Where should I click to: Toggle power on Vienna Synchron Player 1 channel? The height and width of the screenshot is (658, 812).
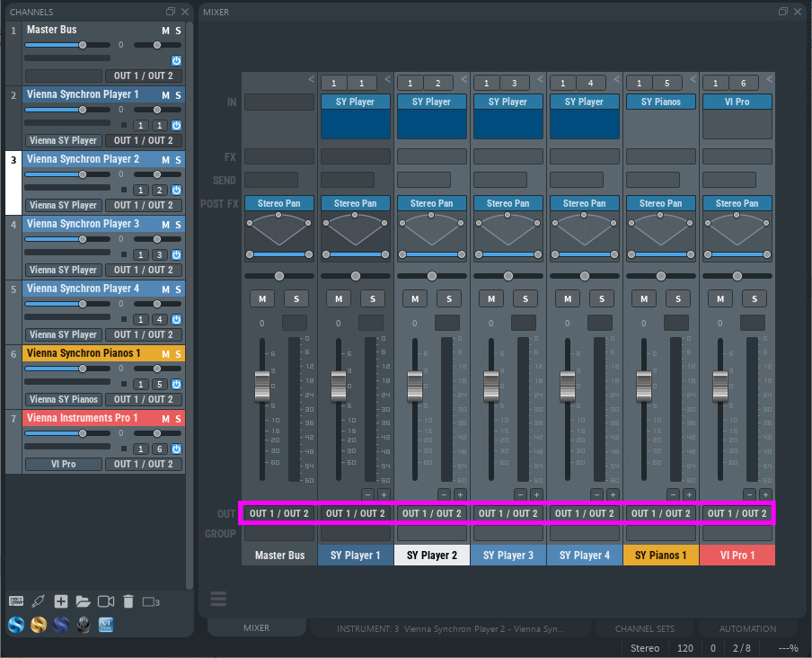click(x=176, y=125)
